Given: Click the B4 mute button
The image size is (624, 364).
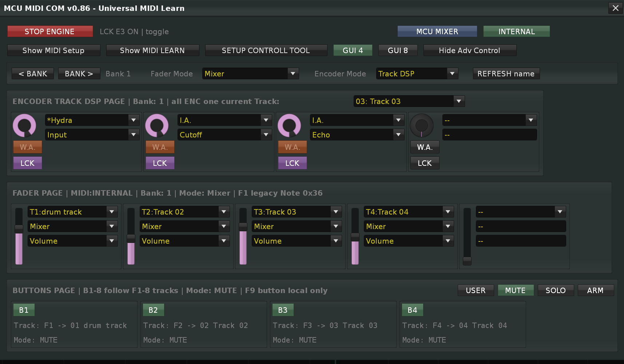Looking at the screenshot, I should pyautogui.click(x=413, y=310).
